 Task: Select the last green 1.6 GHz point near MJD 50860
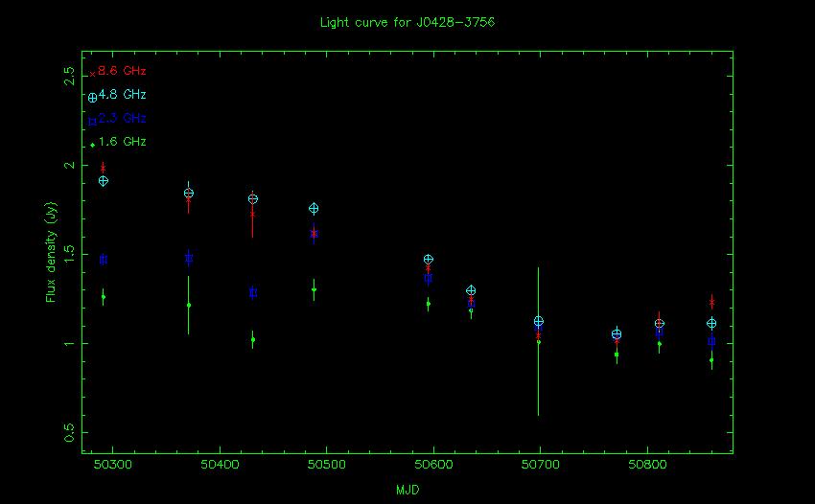[711, 359]
